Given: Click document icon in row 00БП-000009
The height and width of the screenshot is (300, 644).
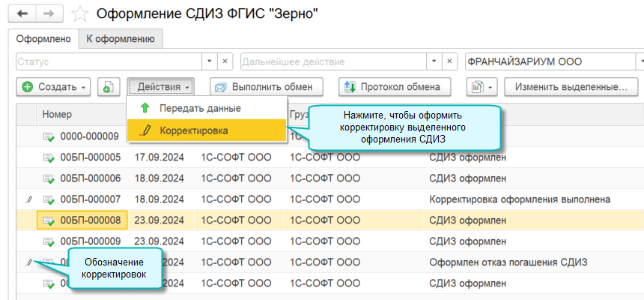Looking at the screenshot, I should pos(49,241).
